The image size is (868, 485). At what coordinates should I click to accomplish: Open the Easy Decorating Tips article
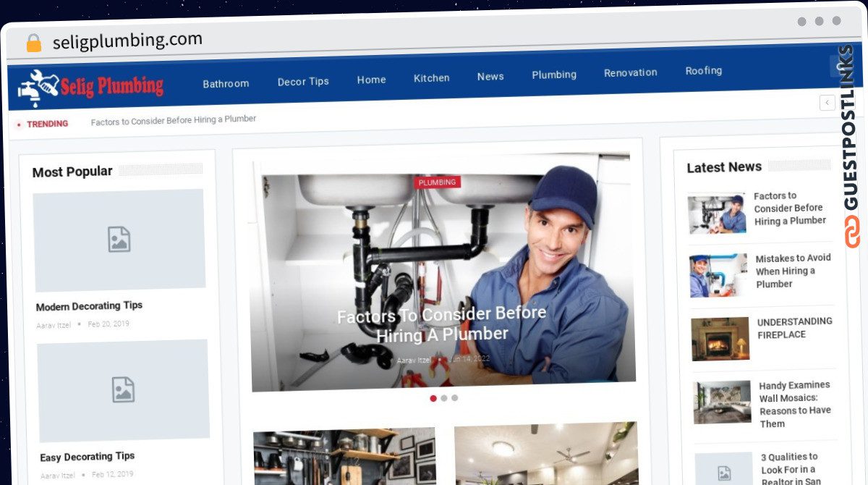(x=88, y=457)
